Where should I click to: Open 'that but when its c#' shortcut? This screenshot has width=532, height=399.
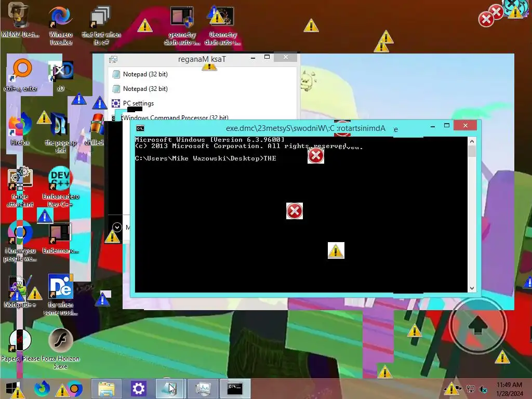tap(101, 25)
